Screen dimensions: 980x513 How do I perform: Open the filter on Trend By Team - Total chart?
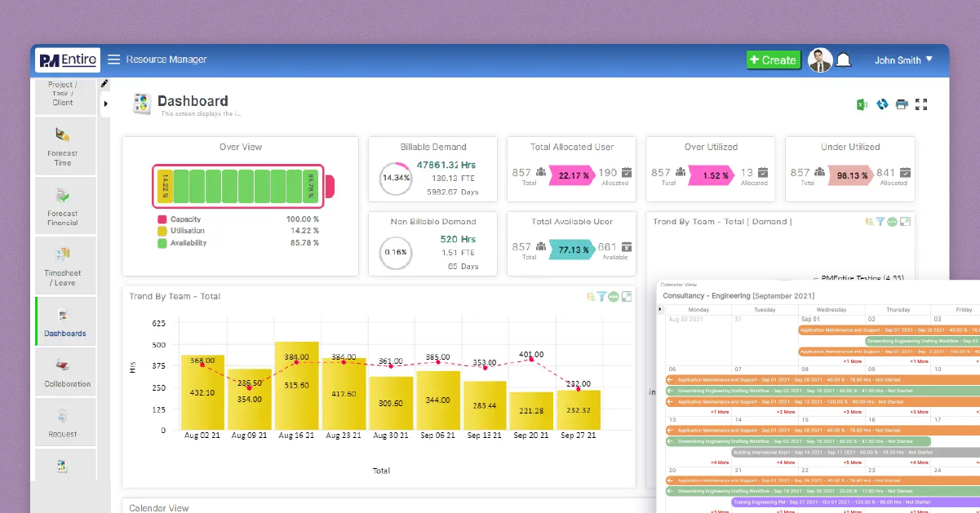pos(601,296)
